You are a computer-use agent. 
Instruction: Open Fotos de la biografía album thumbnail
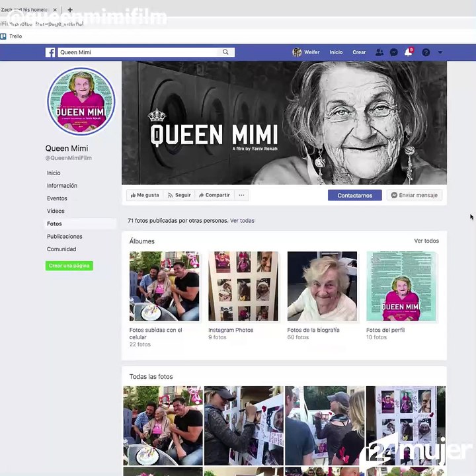[322, 286]
